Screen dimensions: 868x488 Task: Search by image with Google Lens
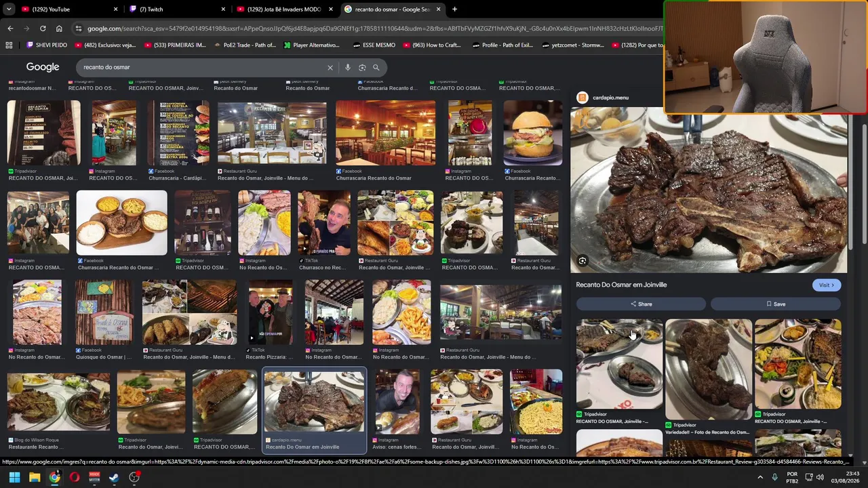tap(362, 67)
